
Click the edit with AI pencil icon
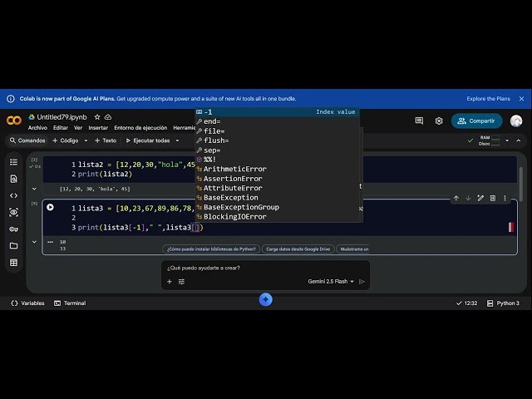coord(480,198)
